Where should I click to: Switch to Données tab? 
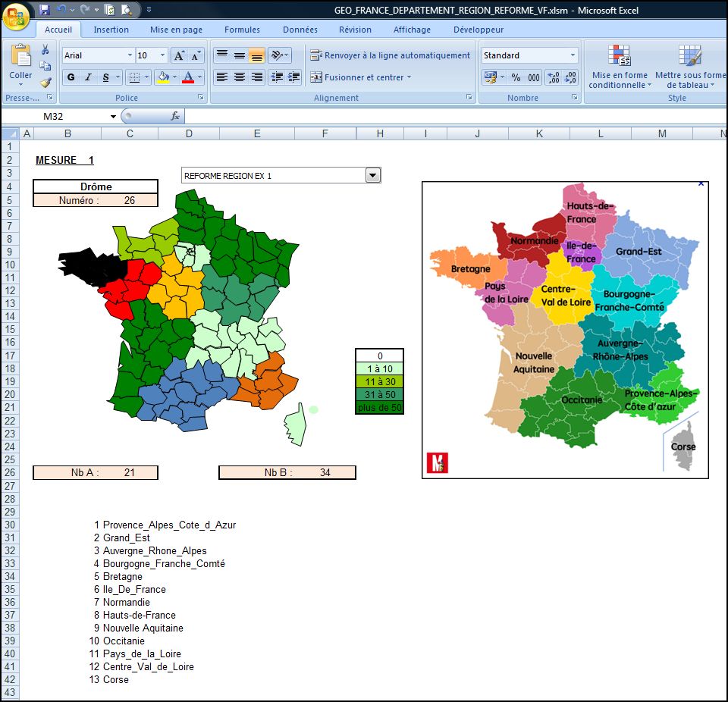[300, 30]
